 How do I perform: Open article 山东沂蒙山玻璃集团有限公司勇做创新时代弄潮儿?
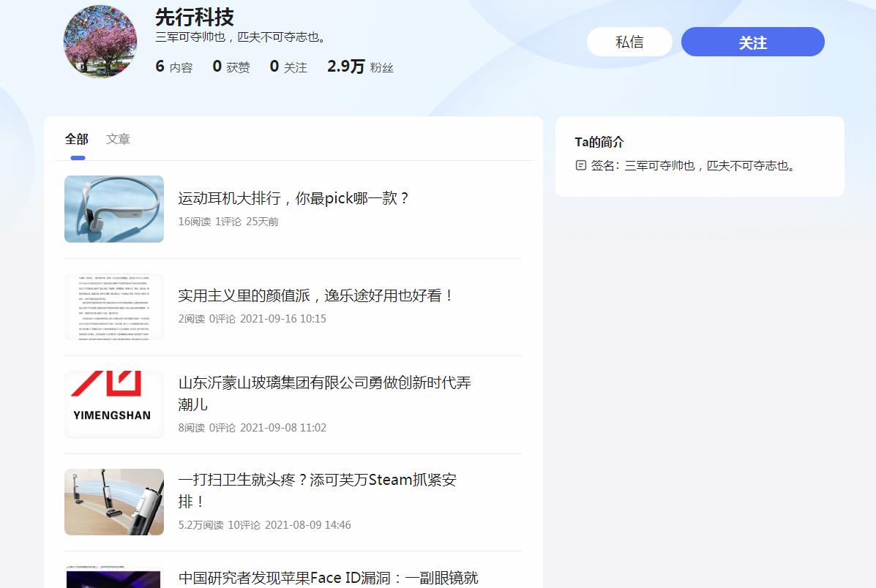click(325, 393)
